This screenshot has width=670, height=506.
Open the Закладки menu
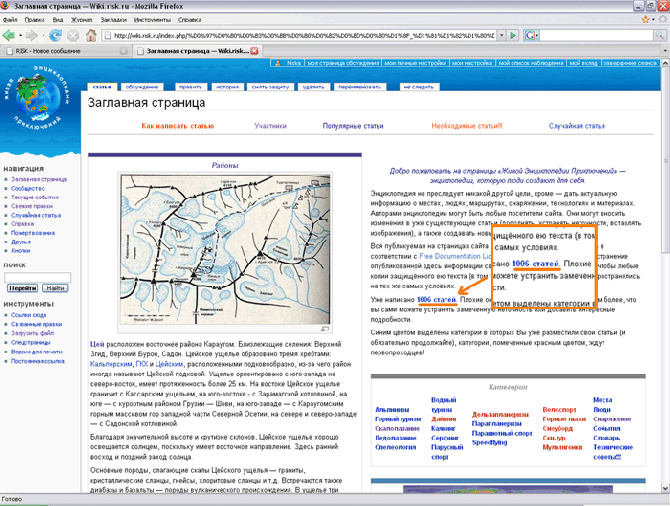coord(114,20)
